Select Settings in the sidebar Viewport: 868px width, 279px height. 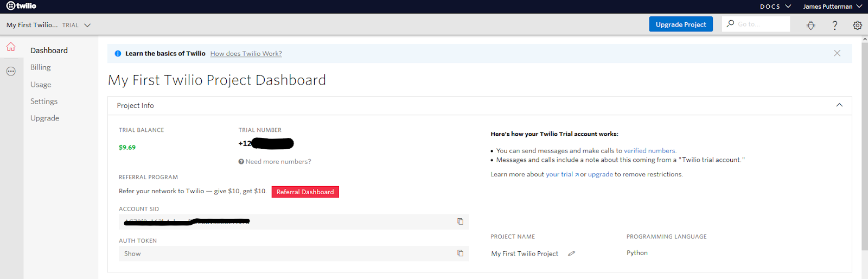click(44, 102)
